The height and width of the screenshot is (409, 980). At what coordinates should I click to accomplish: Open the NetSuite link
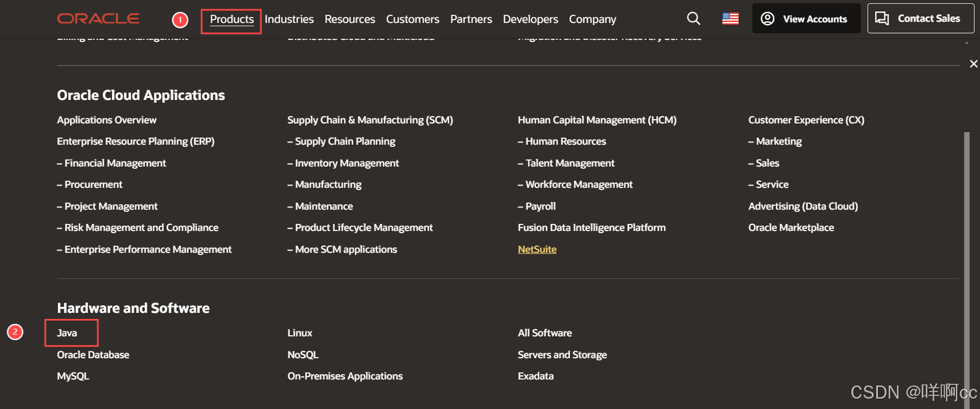(537, 250)
